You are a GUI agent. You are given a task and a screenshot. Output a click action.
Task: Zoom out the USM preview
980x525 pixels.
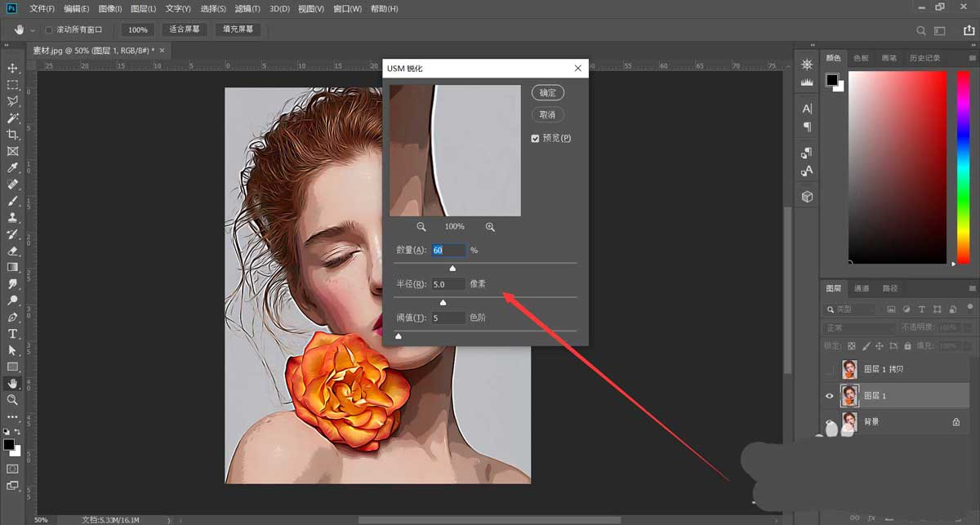421,227
